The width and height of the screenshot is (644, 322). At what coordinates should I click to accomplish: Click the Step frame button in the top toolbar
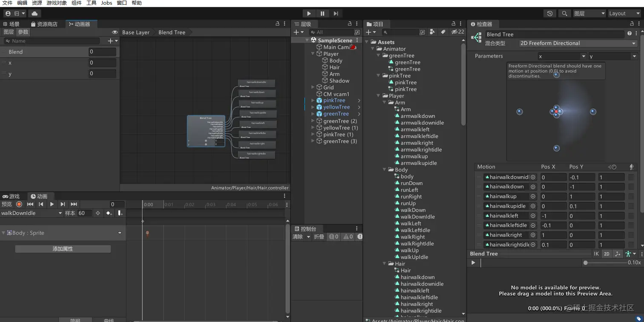pyautogui.click(x=336, y=14)
